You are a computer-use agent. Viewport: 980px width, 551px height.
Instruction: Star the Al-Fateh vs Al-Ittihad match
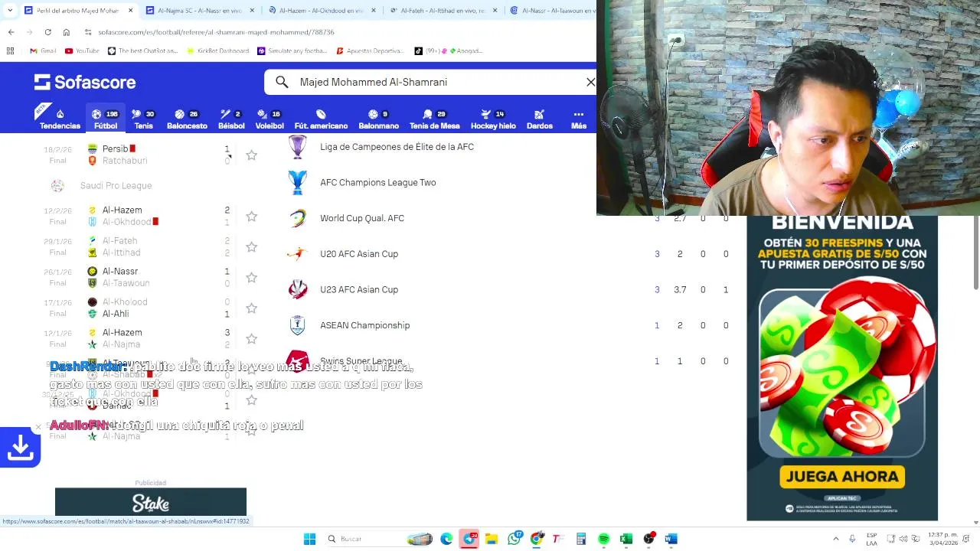(251, 247)
